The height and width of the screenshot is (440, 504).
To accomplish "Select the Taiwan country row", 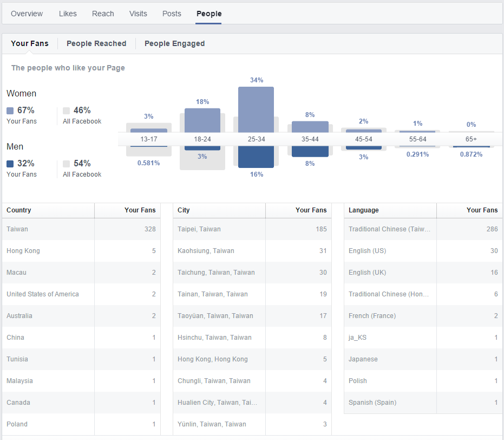I will coord(81,229).
